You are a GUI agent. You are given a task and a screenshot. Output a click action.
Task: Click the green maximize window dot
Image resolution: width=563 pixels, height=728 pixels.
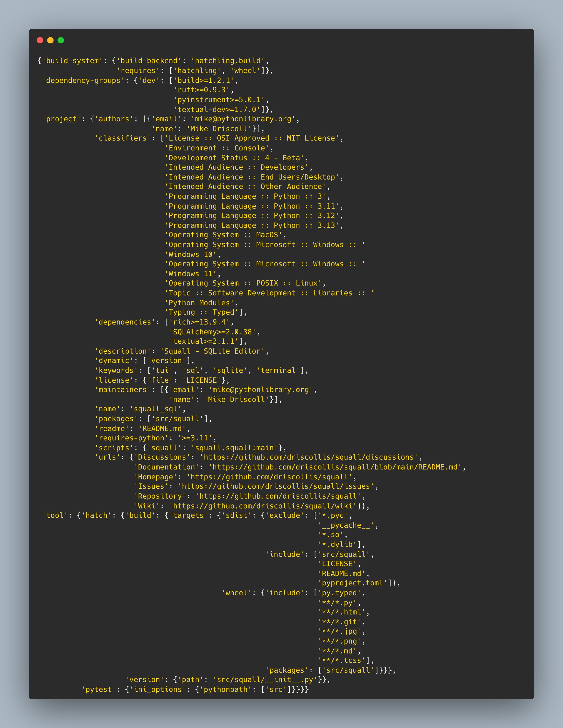pos(61,40)
